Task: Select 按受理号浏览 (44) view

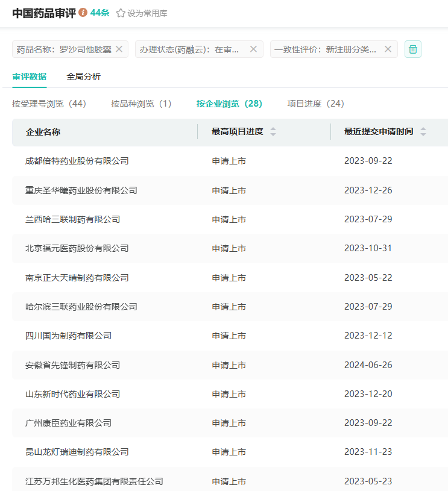Action: tap(49, 104)
